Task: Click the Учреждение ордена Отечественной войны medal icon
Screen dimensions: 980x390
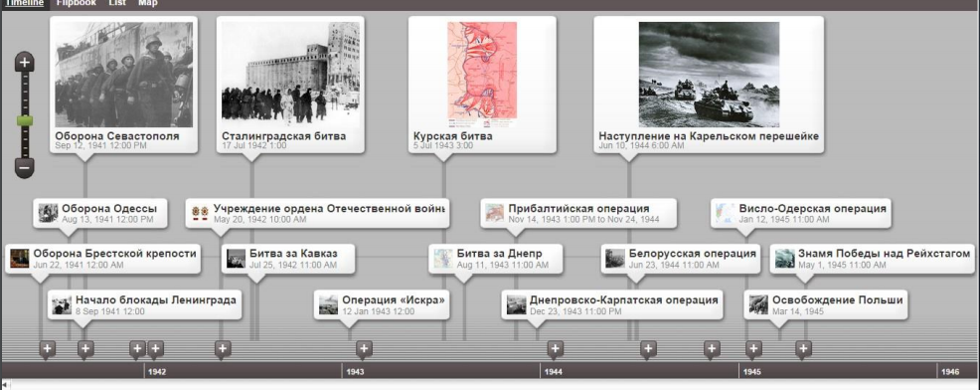Action: tap(201, 213)
